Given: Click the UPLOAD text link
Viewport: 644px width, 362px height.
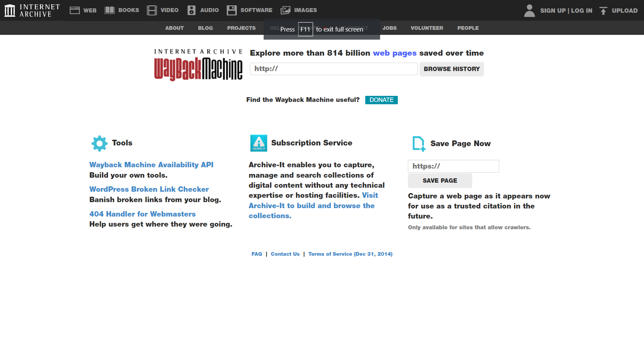Looking at the screenshot, I should 625,11.
